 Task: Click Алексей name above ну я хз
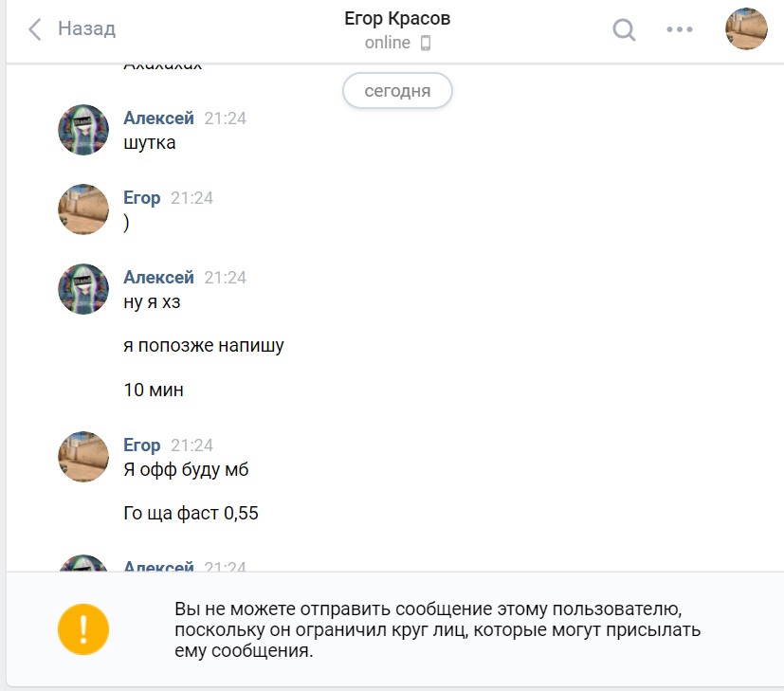pos(158,277)
